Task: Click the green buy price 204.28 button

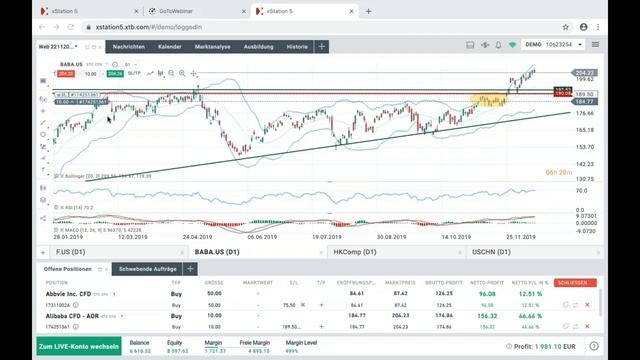Action: (115, 74)
